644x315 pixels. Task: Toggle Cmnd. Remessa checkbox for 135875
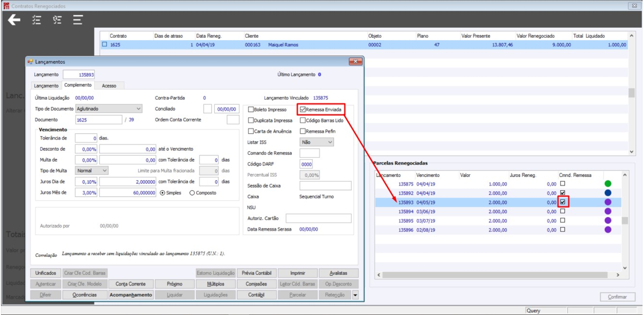[x=563, y=184]
